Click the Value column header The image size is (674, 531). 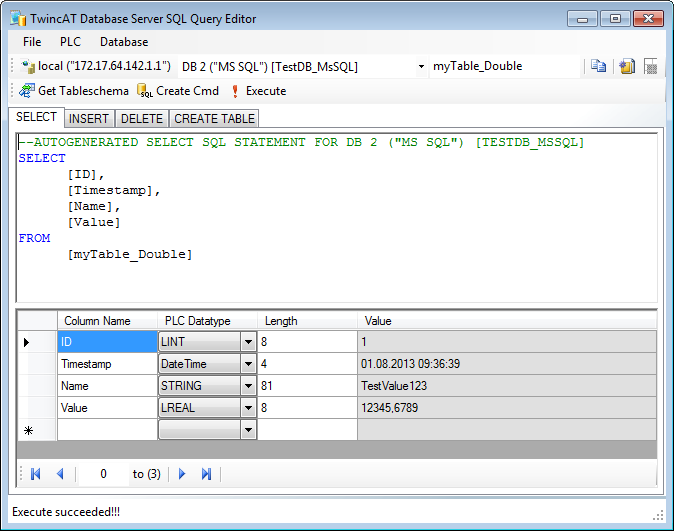(507, 321)
